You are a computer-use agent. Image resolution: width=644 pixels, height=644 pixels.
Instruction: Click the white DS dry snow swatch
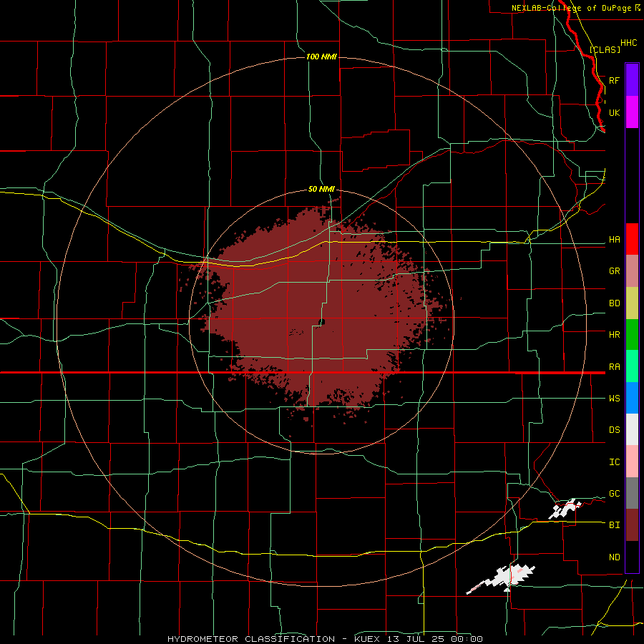632,429
